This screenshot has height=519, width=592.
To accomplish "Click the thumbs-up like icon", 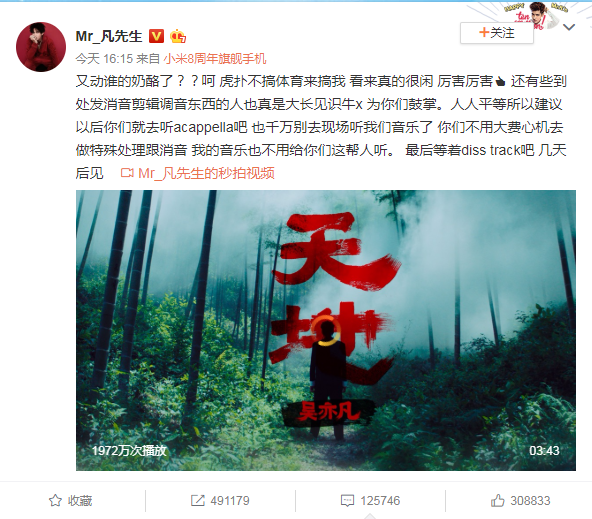I will click(497, 501).
